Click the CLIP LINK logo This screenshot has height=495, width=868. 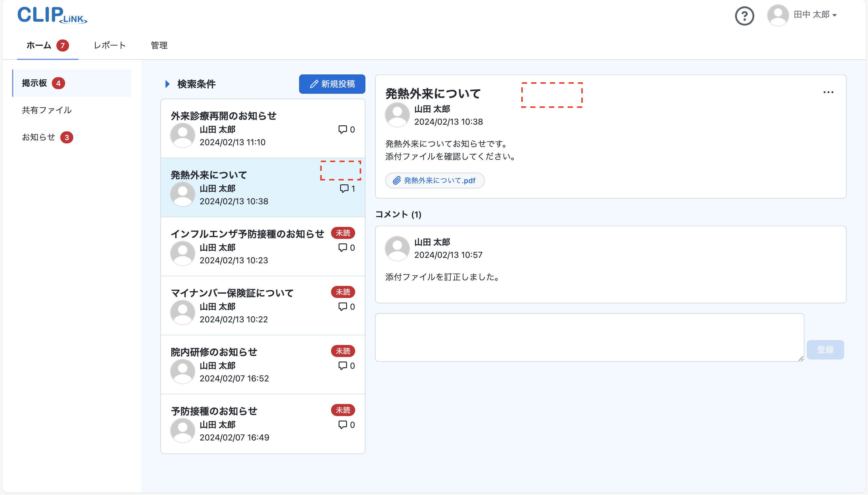click(52, 15)
